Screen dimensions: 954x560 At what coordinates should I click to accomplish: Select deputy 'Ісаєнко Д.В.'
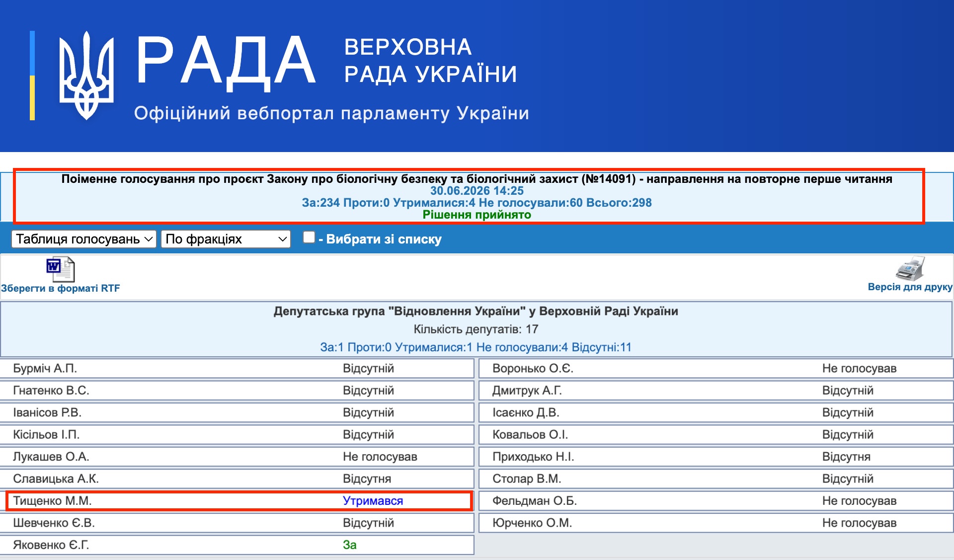point(526,412)
